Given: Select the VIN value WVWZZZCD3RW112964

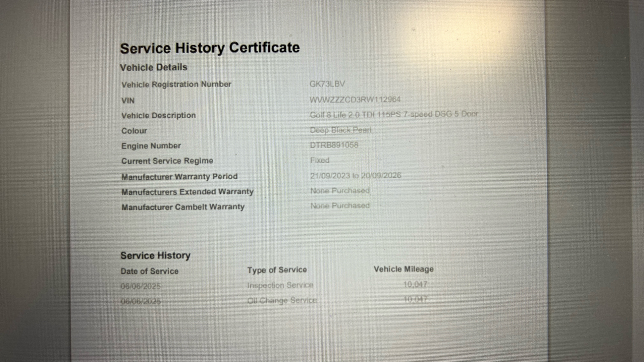Looking at the screenshot, I should click(x=355, y=100).
